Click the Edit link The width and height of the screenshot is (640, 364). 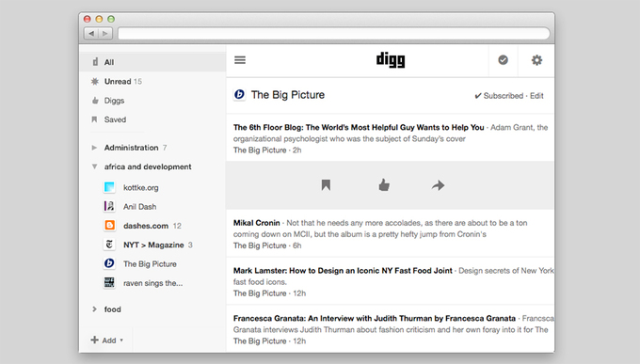tap(536, 96)
